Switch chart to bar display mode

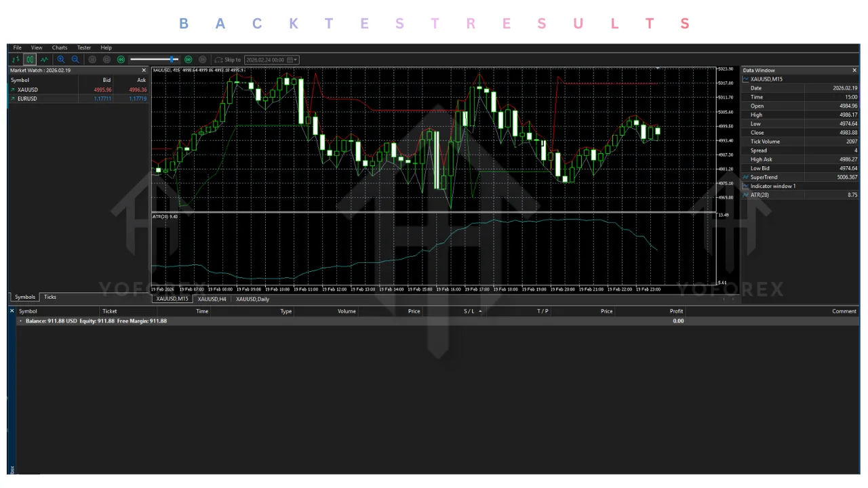tap(15, 60)
